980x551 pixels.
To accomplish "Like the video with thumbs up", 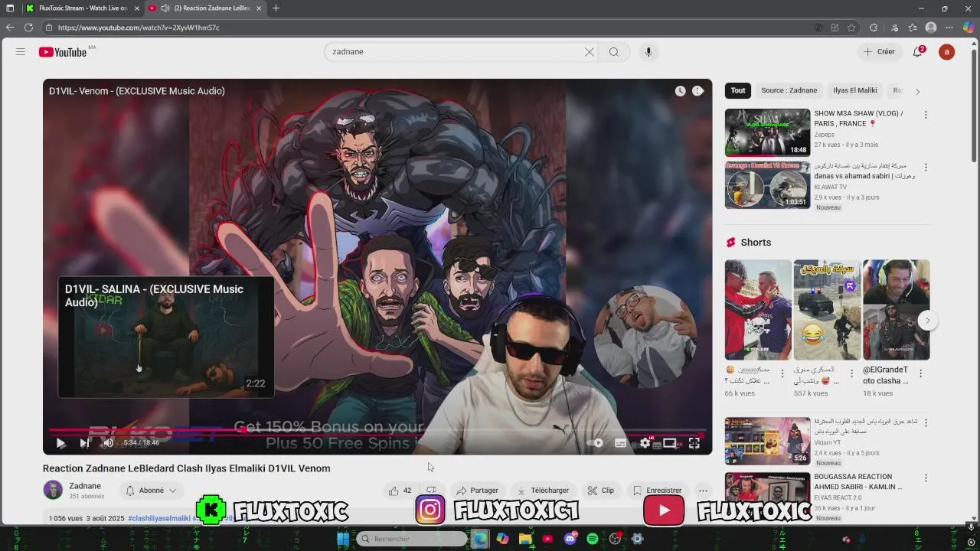I will coord(400,491).
